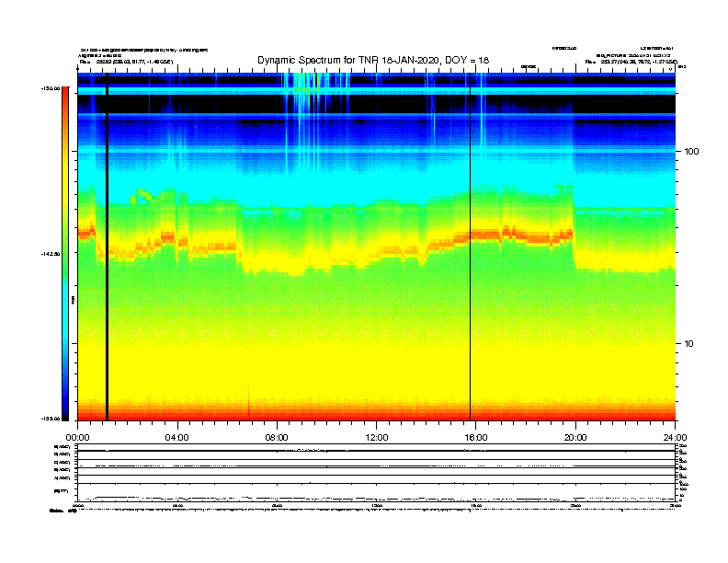Click the 10 frequency axis label
The height and width of the screenshot is (563, 728).
coord(689,344)
